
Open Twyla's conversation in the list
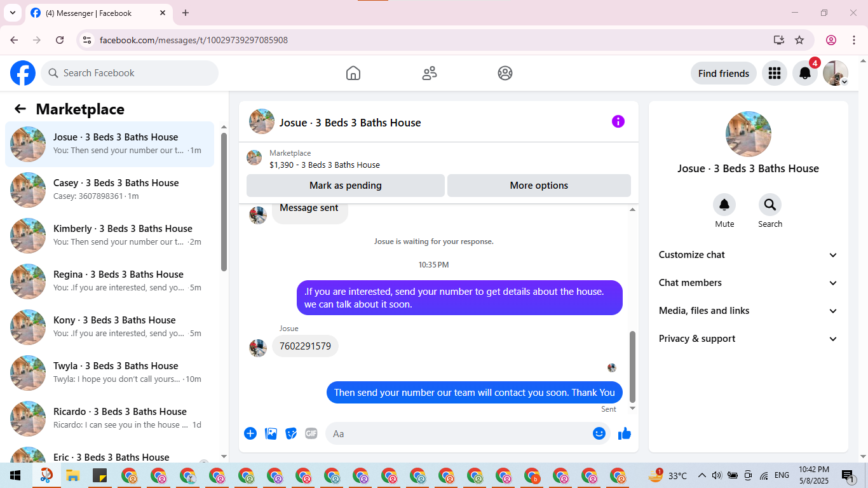pos(109,373)
